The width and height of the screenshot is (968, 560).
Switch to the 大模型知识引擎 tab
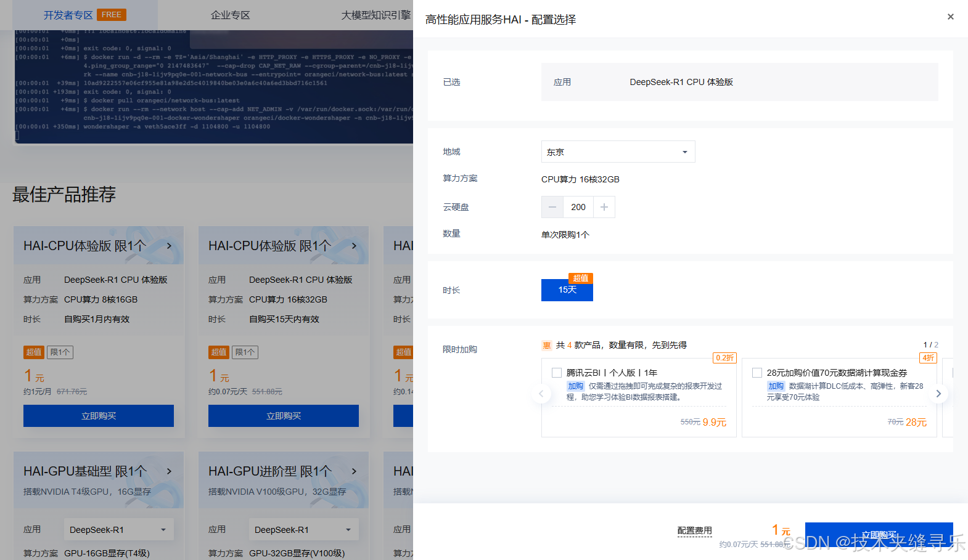[376, 15]
